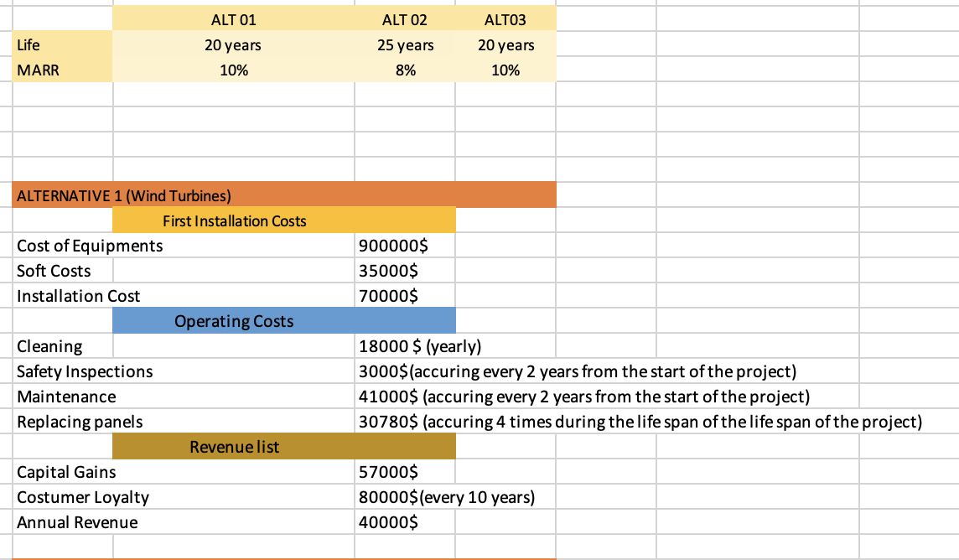Select the ALT 01 header cell

coord(234,19)
